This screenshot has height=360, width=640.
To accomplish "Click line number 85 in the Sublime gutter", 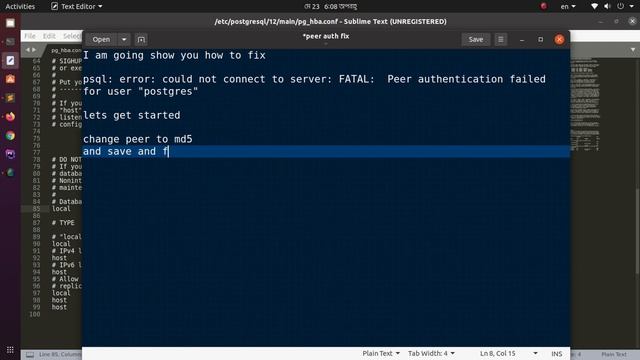I will (x=36, y=209).
